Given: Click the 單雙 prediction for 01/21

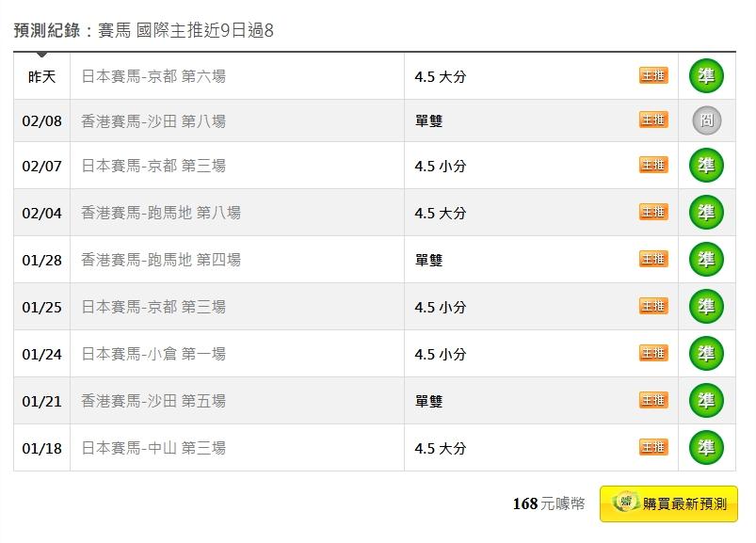Looking at the screenshot, I should [x=428, y=402].
